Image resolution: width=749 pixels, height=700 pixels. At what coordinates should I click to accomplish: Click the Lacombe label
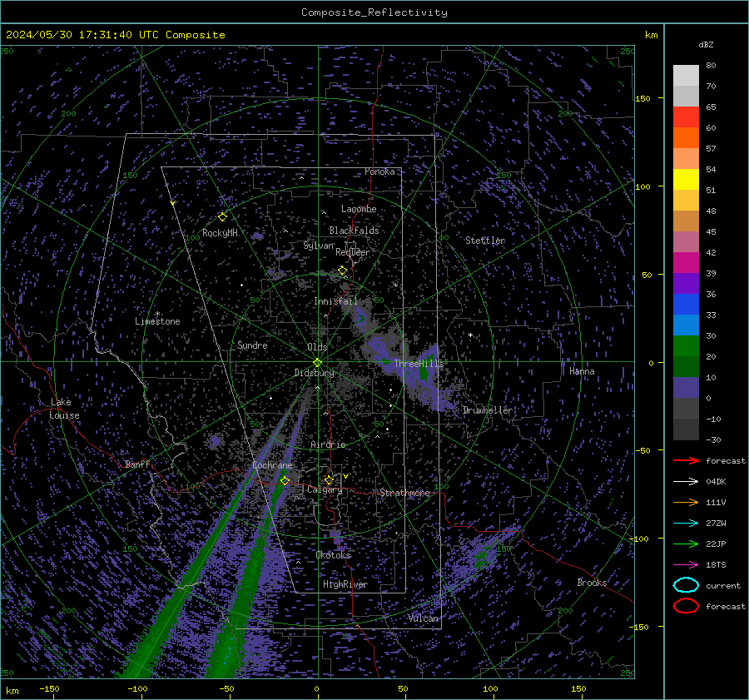(358, 209)
